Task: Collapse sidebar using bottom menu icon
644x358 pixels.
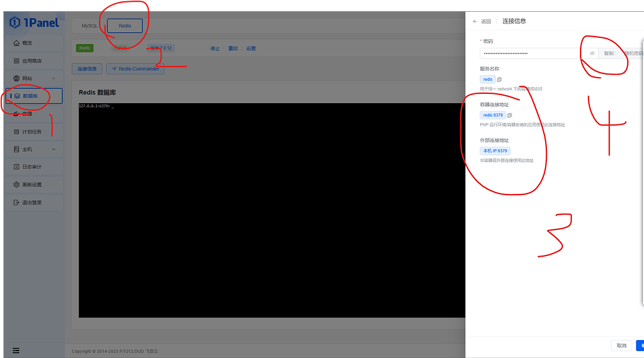Action: [16, 351]
